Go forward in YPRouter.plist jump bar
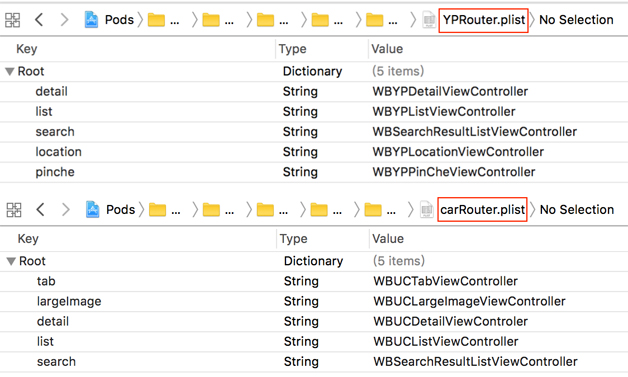 coord(64,19)
